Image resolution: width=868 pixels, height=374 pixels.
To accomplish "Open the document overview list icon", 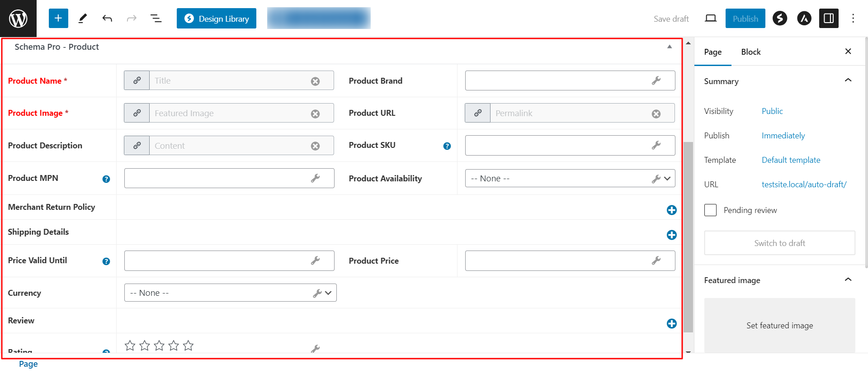I will click(x=156, y=19).
